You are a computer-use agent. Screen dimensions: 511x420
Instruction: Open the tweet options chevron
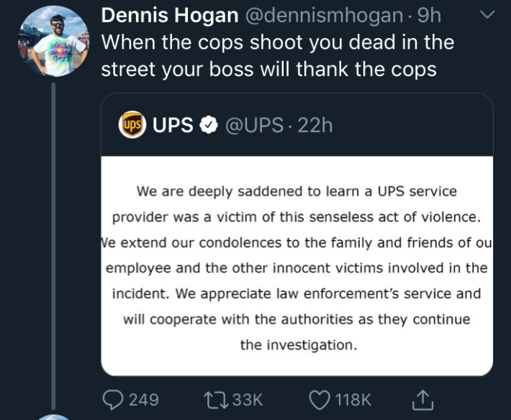point(487,15)
